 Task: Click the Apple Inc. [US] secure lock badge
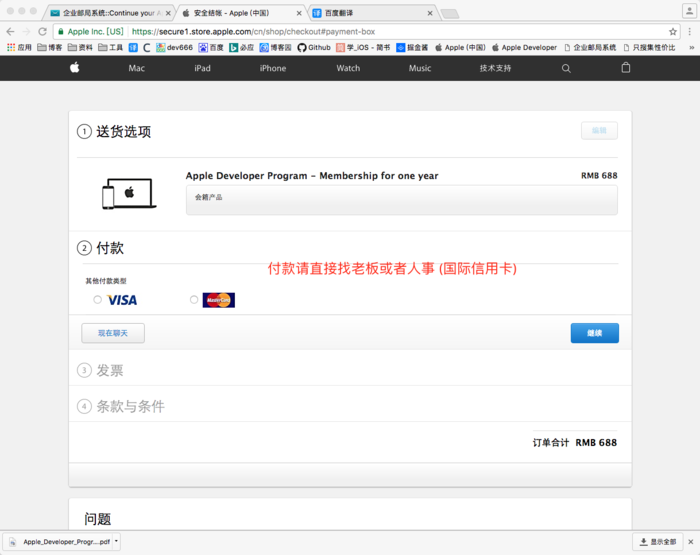(x=91, y=32)
